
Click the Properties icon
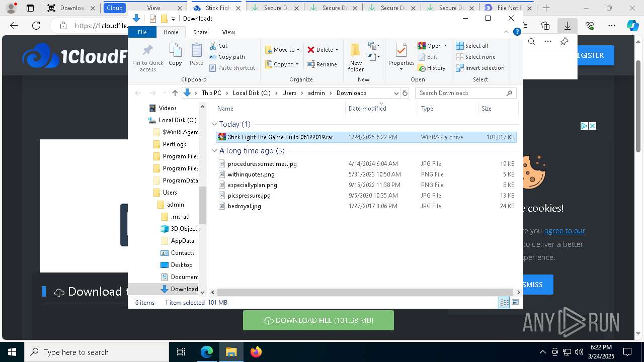click(401, 57)
